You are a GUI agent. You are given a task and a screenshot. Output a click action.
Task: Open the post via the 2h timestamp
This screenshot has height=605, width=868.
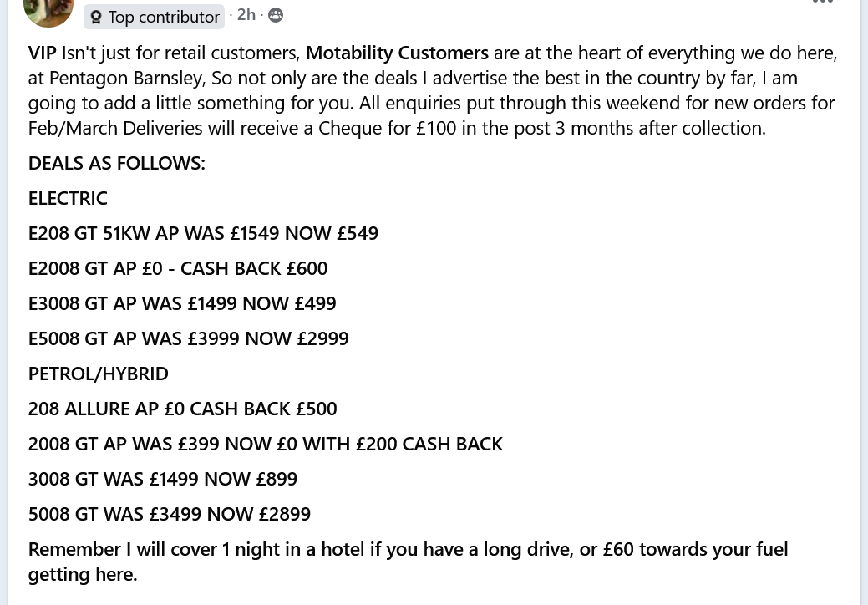click(x=246, y=14)
